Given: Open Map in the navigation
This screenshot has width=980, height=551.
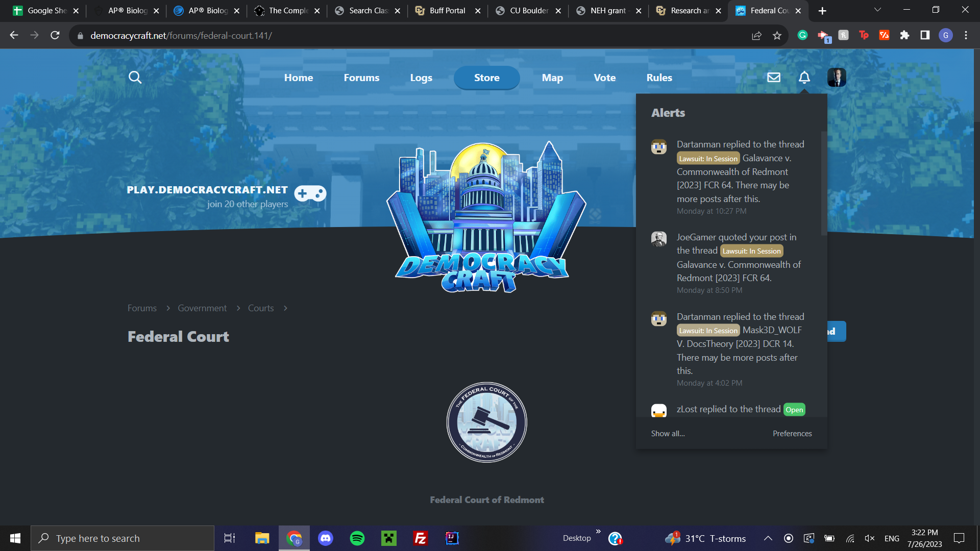Looking at the screenshot, I should (552, 78).
